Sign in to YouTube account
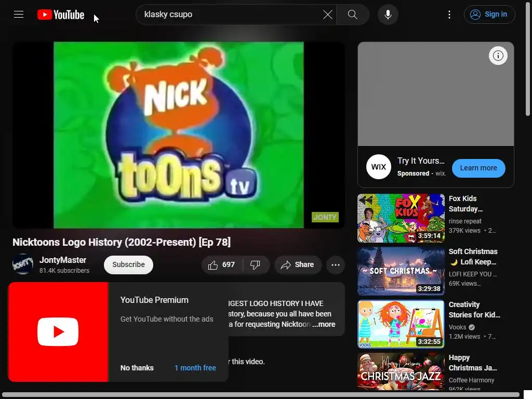Screen dimensions: 532x399 pos(489,14)
